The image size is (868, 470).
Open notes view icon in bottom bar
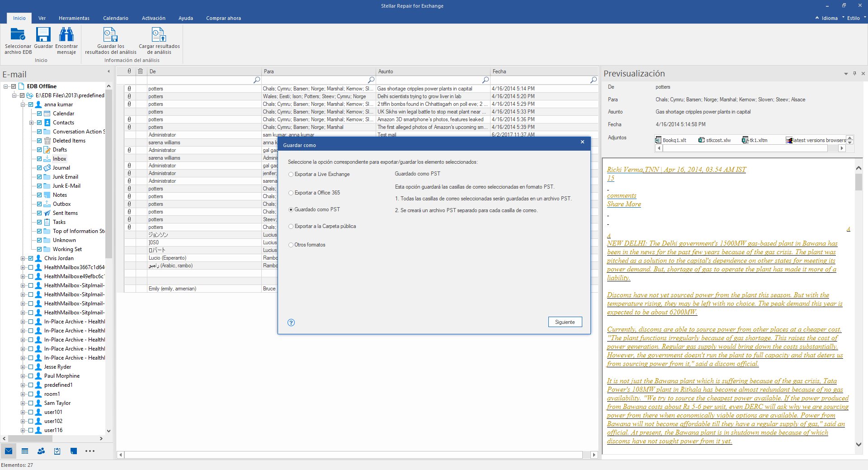click(x=74, y=451)
